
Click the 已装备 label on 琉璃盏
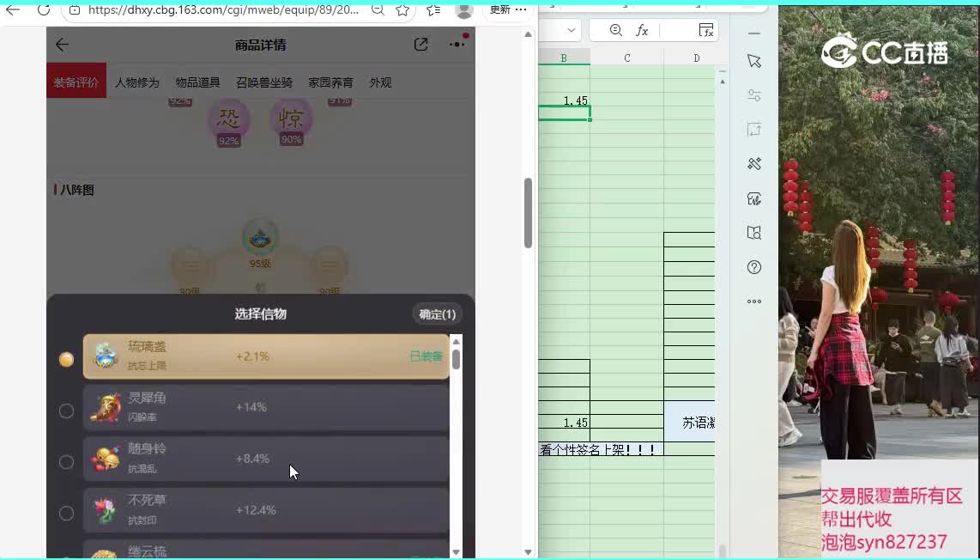(426, 356)
